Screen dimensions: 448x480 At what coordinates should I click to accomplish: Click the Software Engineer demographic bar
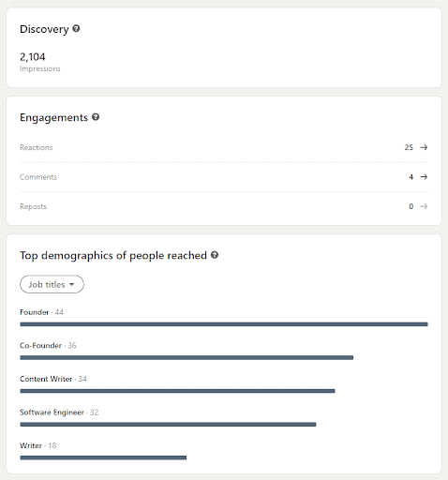[168, 425]
